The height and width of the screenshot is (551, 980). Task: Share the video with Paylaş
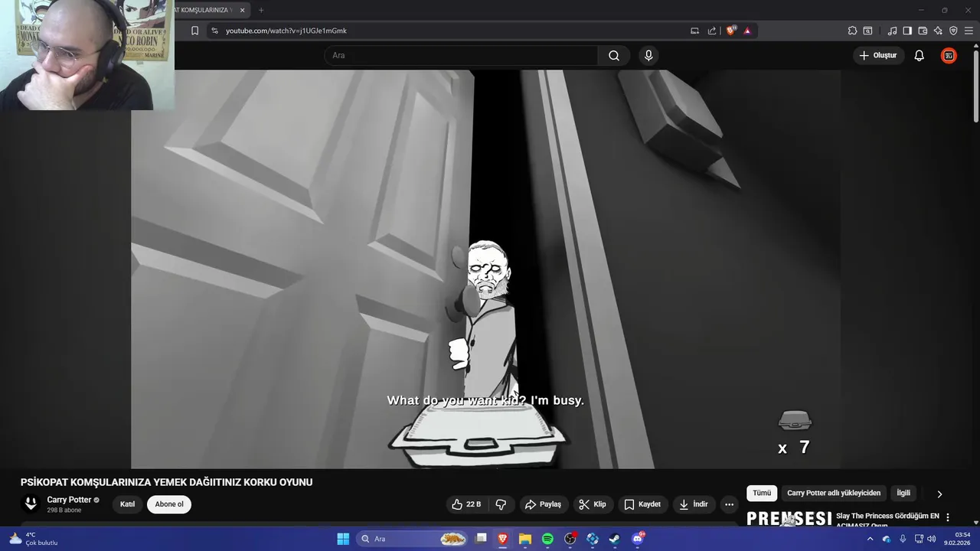(542, 504)
